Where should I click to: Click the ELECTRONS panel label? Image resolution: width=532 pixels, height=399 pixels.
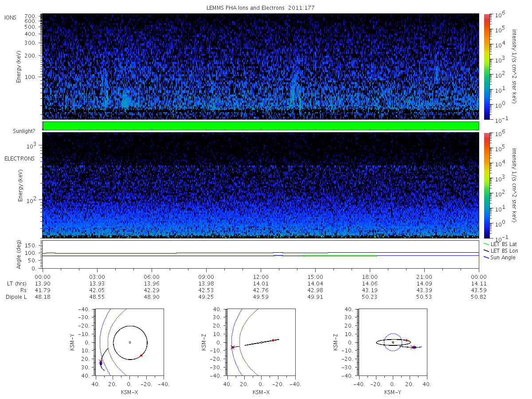click(20, 158)
